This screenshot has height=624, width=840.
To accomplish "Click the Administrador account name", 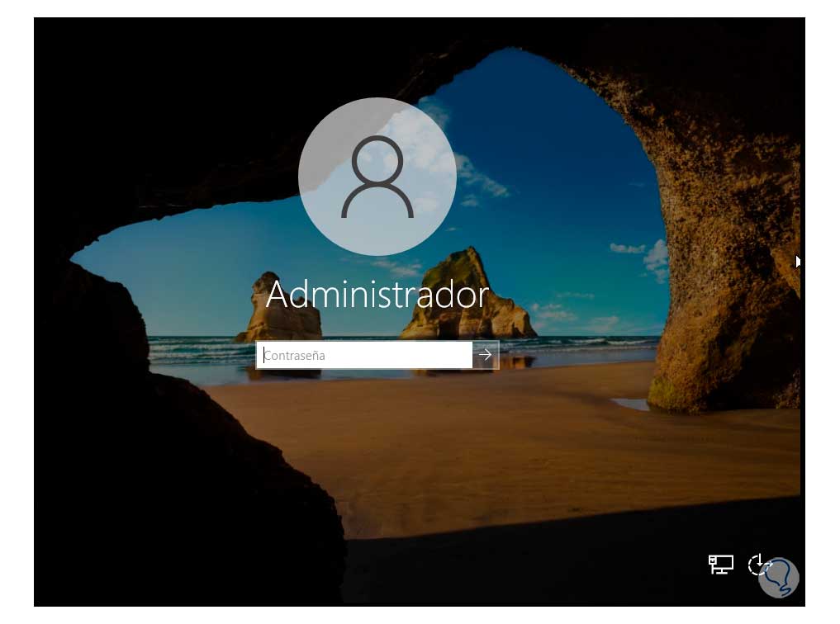I will point(377,295).
